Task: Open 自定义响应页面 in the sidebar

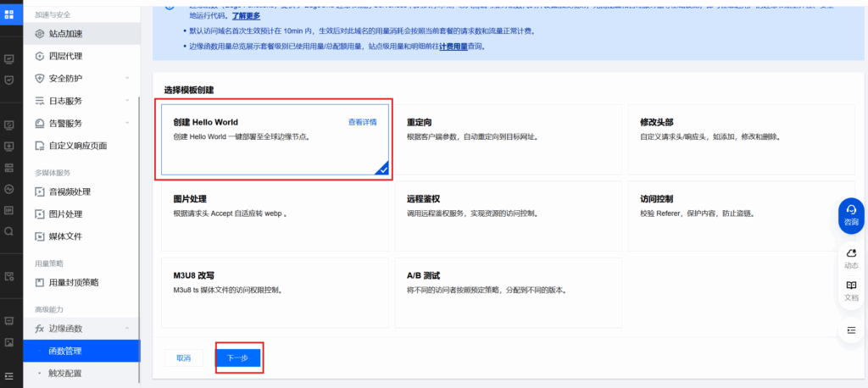Action: (77, 145)
